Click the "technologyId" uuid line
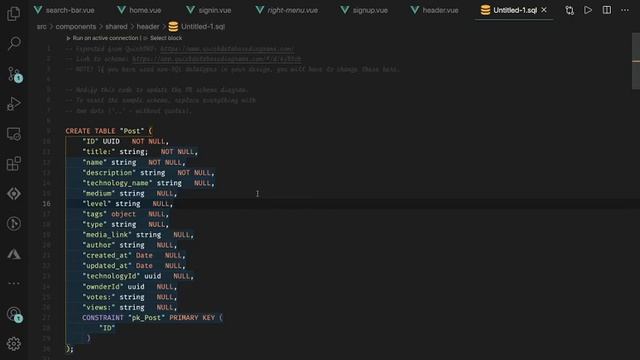This screenshot has width=640, height=360. coord(138,276)
